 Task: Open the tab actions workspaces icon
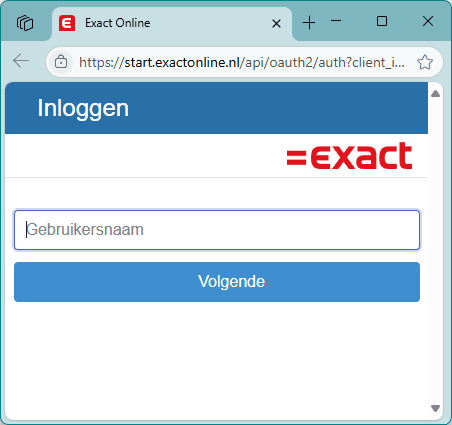coord(25,23)
